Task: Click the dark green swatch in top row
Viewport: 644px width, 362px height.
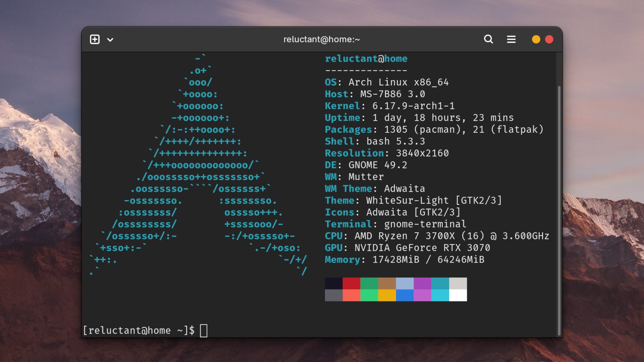Action: pyautogui.click(x=369, y=283)
